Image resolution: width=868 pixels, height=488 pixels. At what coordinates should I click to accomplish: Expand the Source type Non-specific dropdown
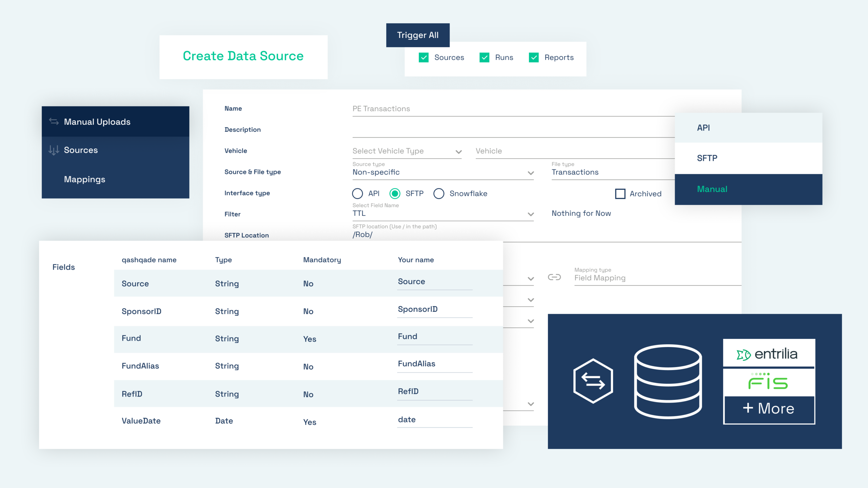click(x=443, y=170)
